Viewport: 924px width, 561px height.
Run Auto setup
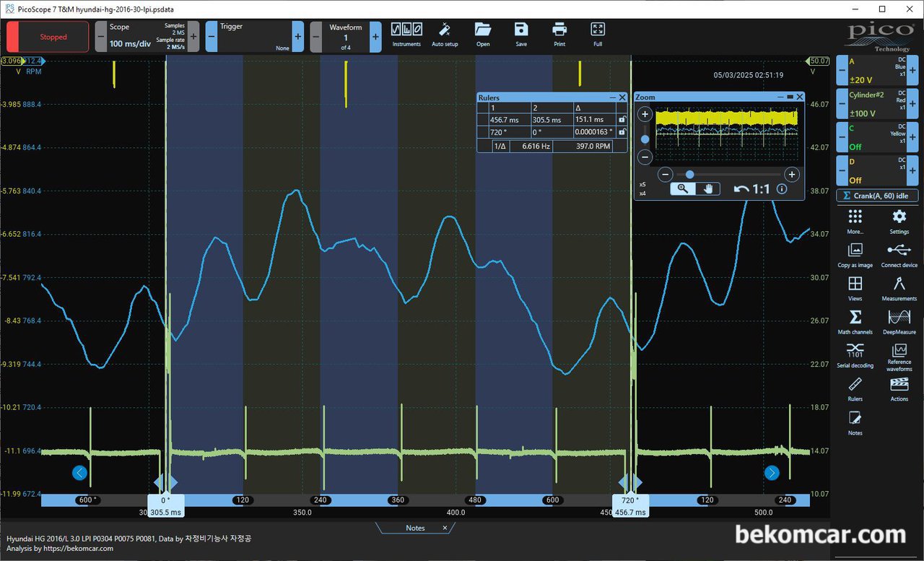445,35
